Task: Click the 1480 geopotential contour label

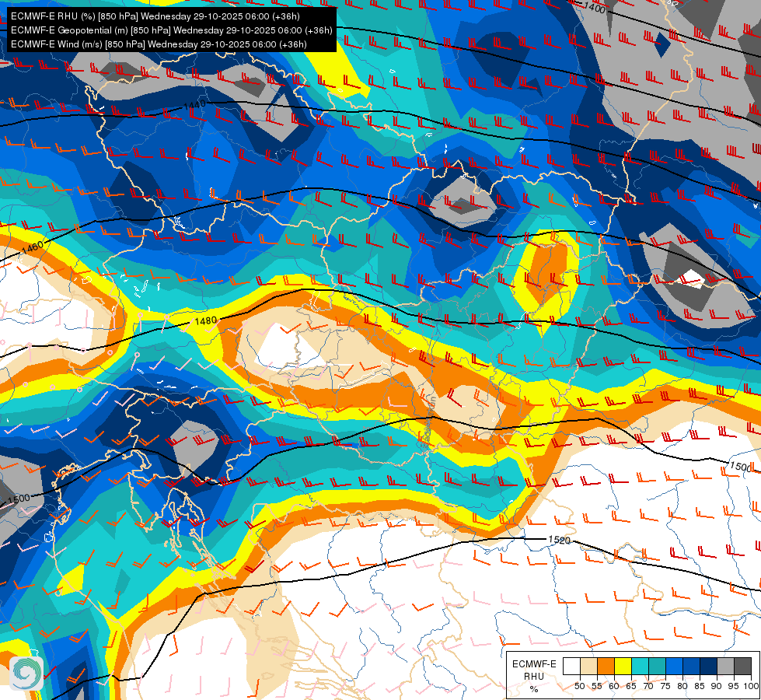Action: tap(205, 321)
